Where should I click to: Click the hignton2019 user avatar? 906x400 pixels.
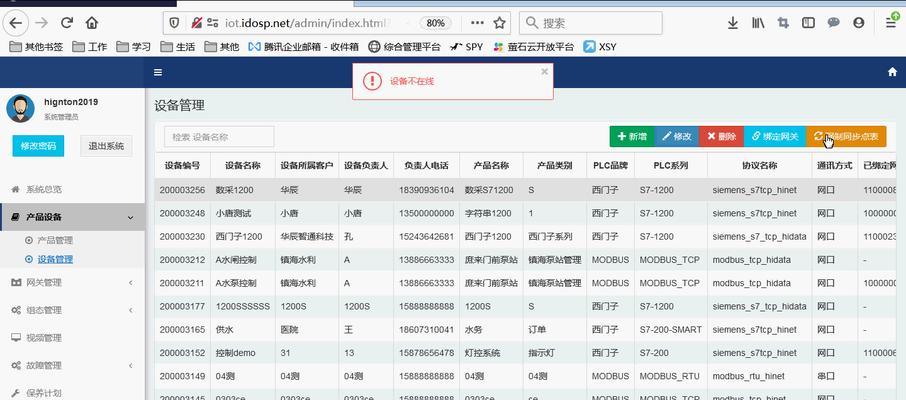click(x=20, y=109)
